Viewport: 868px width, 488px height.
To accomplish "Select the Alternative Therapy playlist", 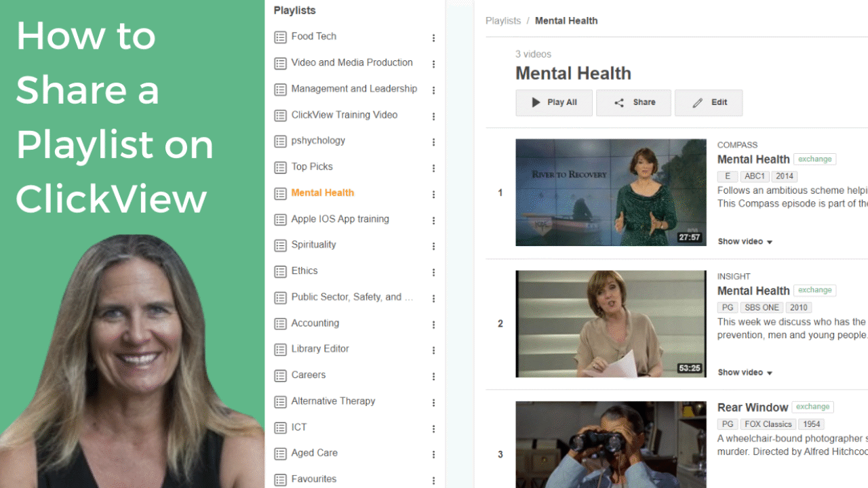I will point(333,401).
